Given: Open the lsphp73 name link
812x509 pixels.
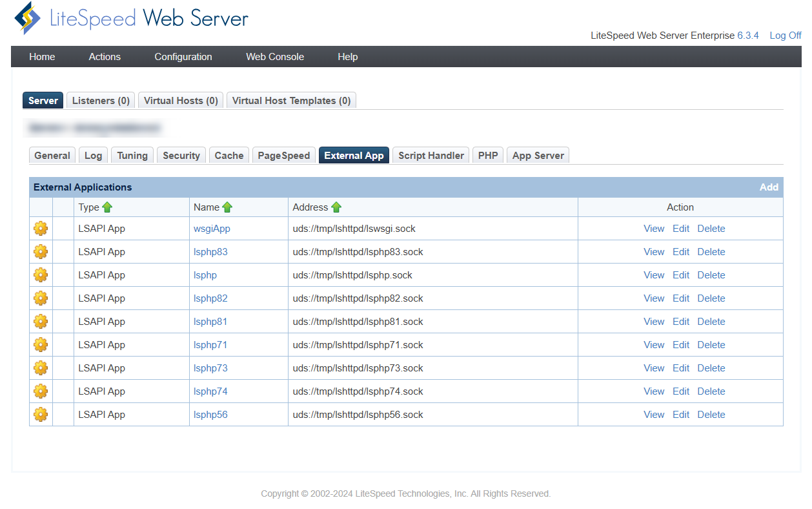Looking at the screenshot, I should pos(210,368).
